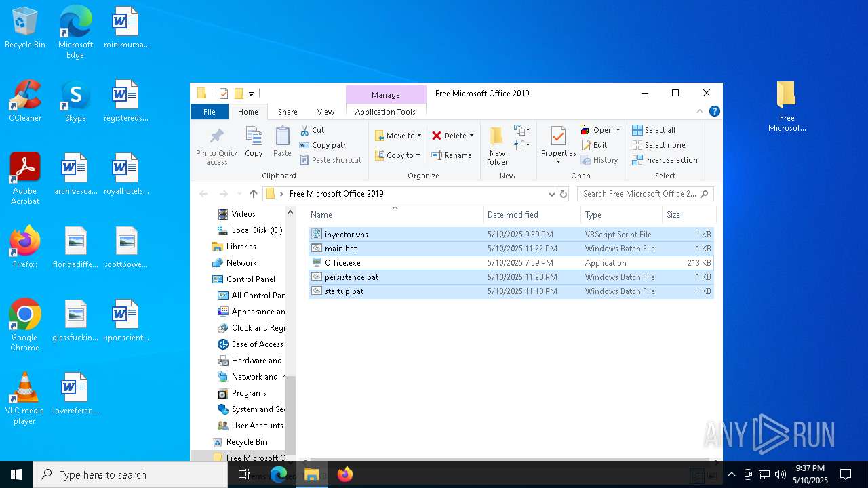Image resolution: width=868 pixels, height=488 pixels.
Task: Sort by Name column header
Action: 395,215
